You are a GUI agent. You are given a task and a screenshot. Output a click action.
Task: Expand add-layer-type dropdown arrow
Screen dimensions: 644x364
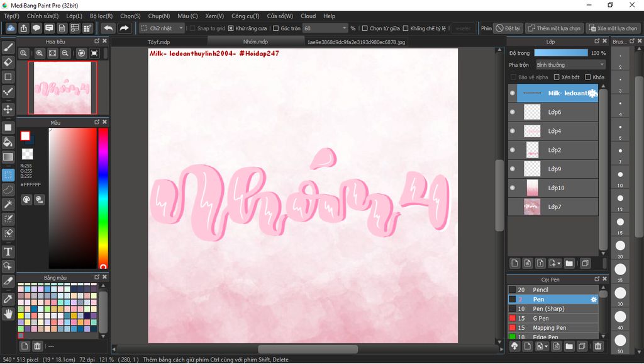559,263
